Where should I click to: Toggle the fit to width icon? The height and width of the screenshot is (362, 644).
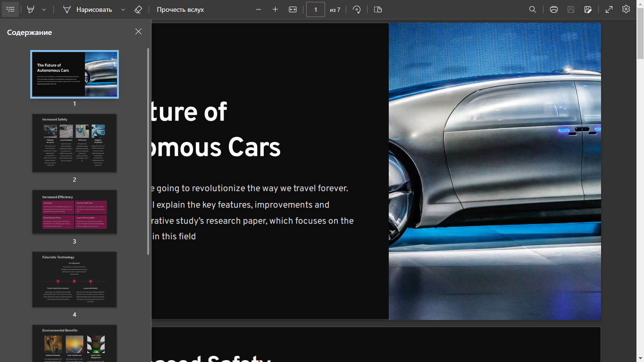coord(293,9)
